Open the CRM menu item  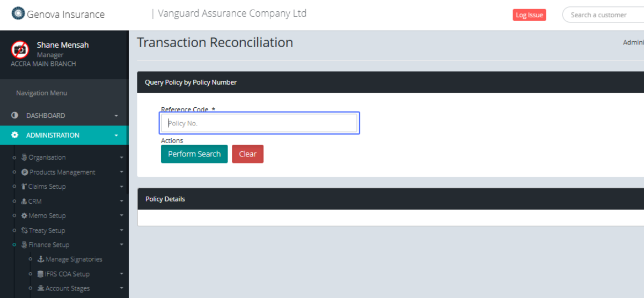click(34, 202)
